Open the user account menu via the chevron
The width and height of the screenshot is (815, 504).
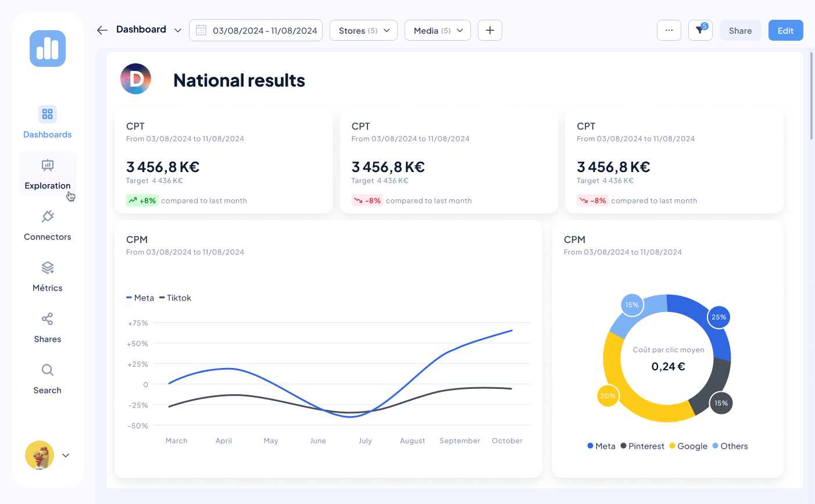(x=65, y=455)
